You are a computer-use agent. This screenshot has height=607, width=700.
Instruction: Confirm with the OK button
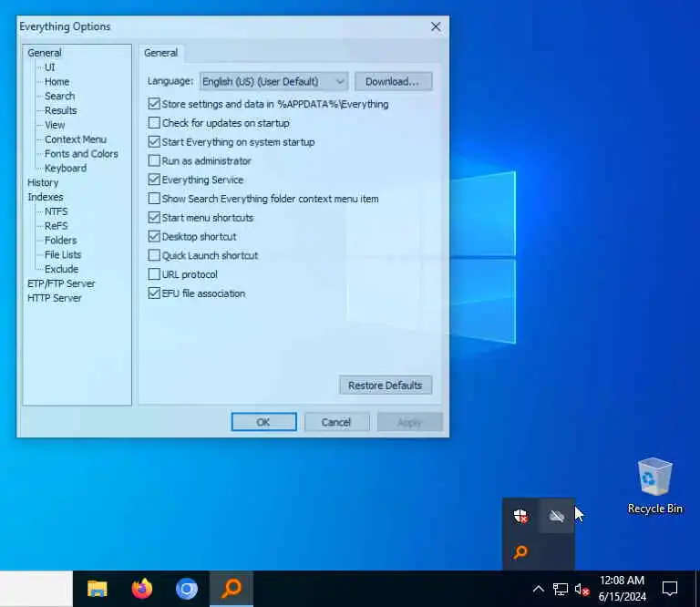tap(263, 422)
